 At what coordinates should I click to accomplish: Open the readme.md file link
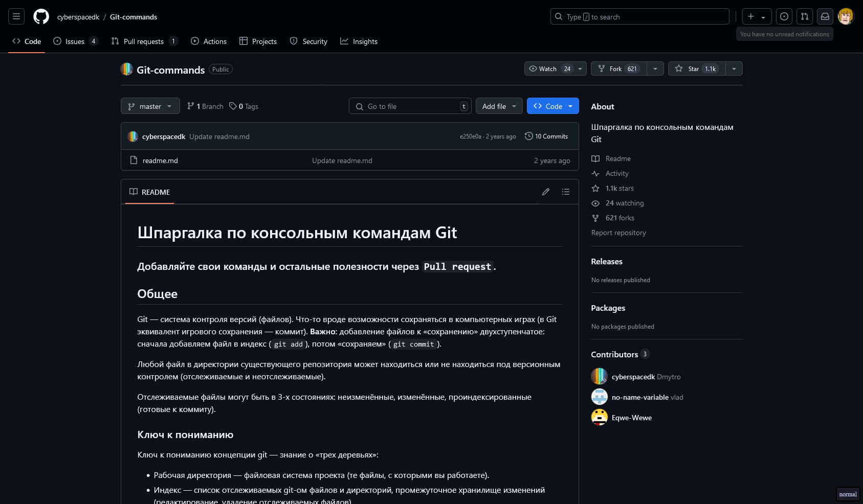(160, 161)
